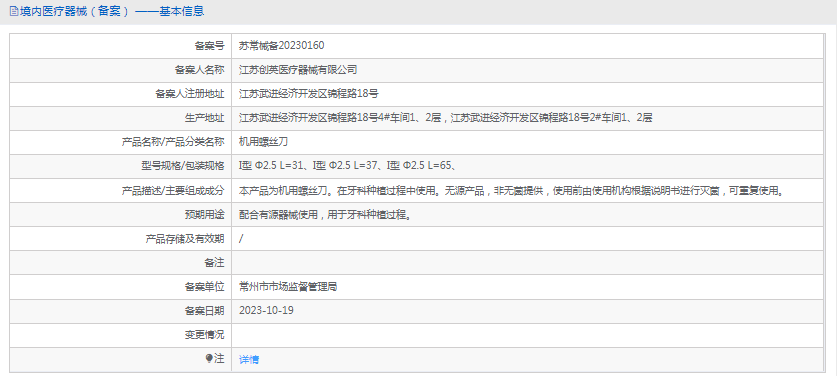Image resolution: width=837 pixels, height=376 pixels.
Task: Click the 产品名称/产品分类名称 label
Action: pyautogui.click(x=173, y=142)
